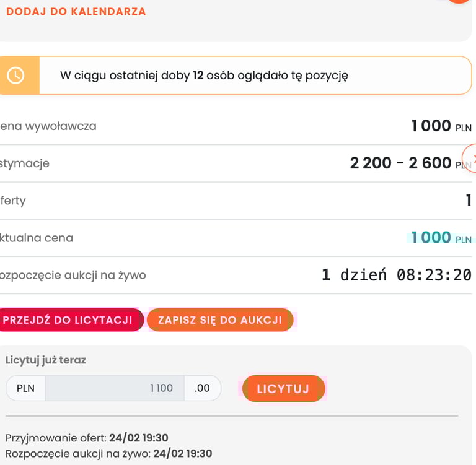
Task: Click the 'aktualna cena' row label
Action: 36,238
